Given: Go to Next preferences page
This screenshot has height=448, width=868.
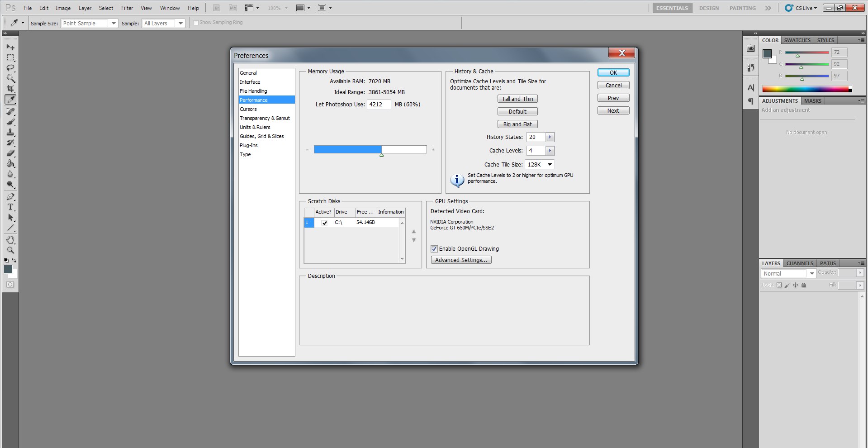Looking at the screenshot, I should [613, 111].
